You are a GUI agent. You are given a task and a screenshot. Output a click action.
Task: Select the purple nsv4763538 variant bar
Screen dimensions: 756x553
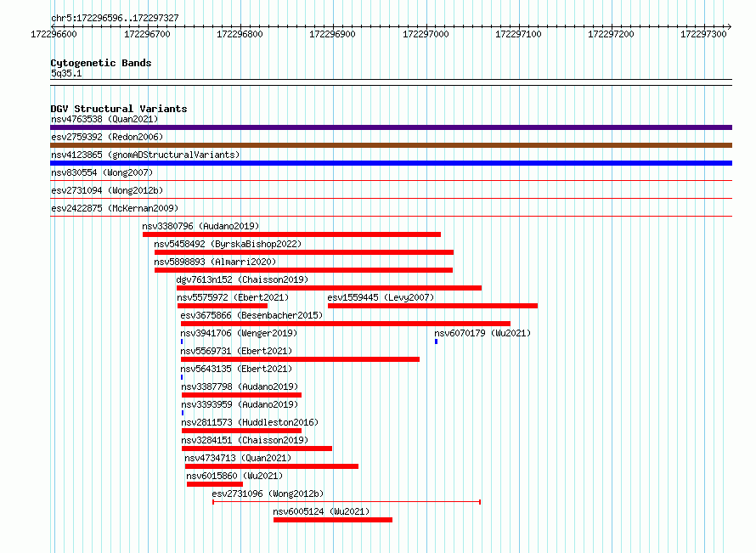click(x=391, y=127)
